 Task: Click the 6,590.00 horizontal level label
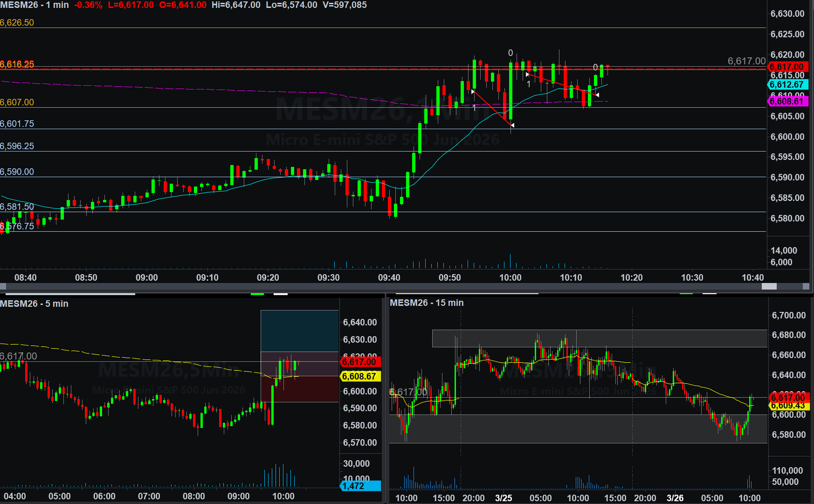17,172
